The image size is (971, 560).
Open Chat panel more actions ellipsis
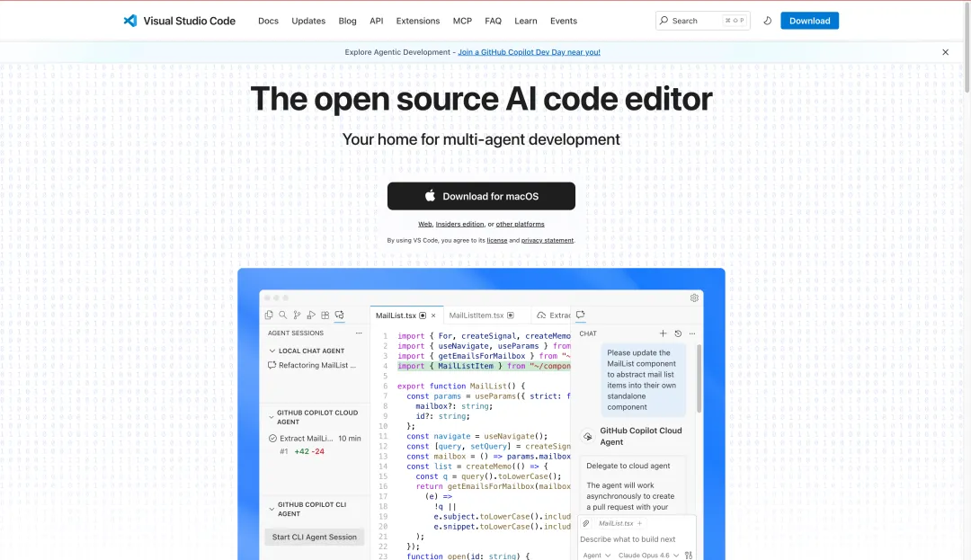(x=692, y=333)
